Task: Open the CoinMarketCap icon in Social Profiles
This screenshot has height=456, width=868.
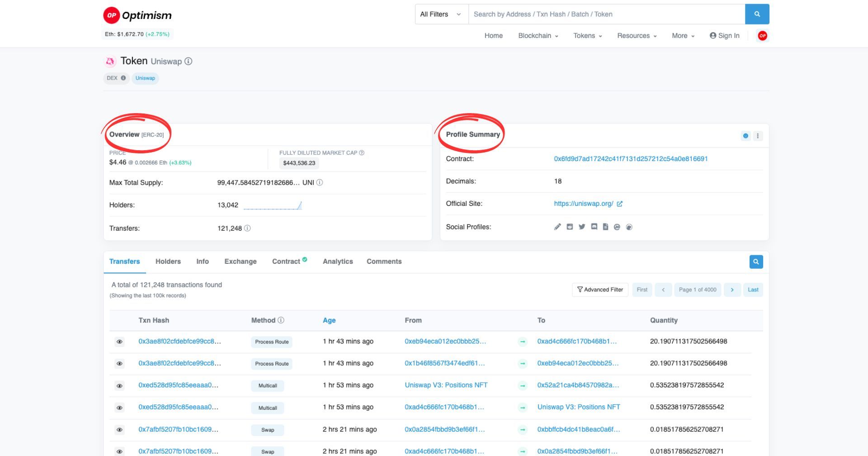Action: tap(617, 227)
